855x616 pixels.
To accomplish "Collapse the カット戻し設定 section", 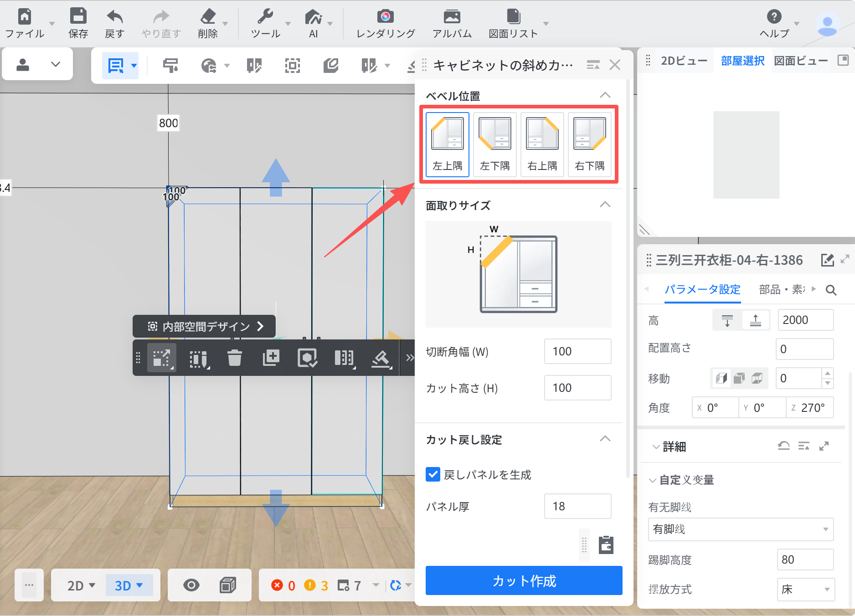I will point(605,439).
